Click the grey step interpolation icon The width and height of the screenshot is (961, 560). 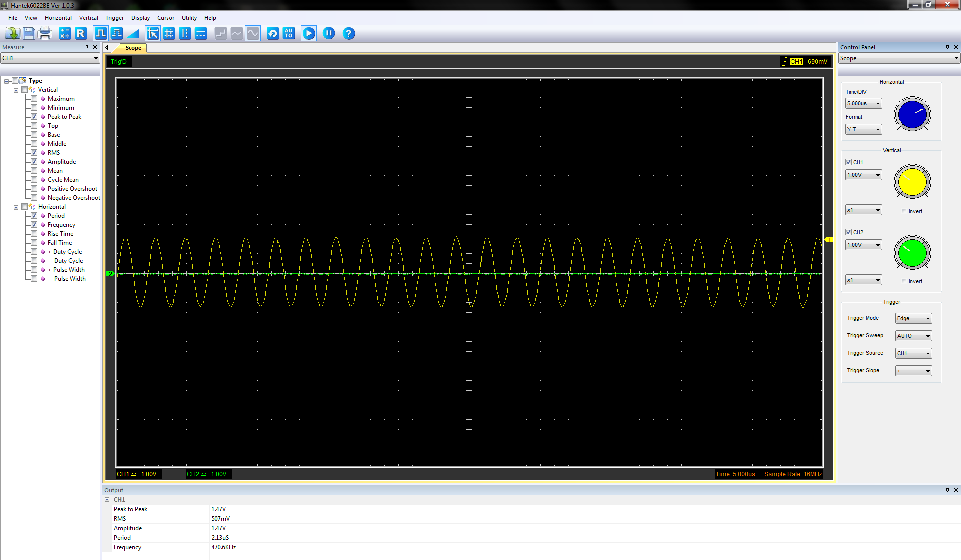pos(221,33)
